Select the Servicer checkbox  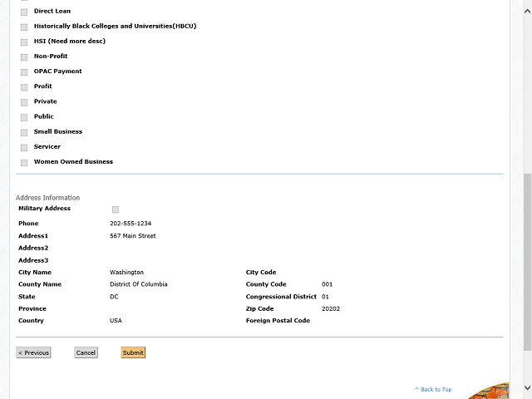coord(24,147)
